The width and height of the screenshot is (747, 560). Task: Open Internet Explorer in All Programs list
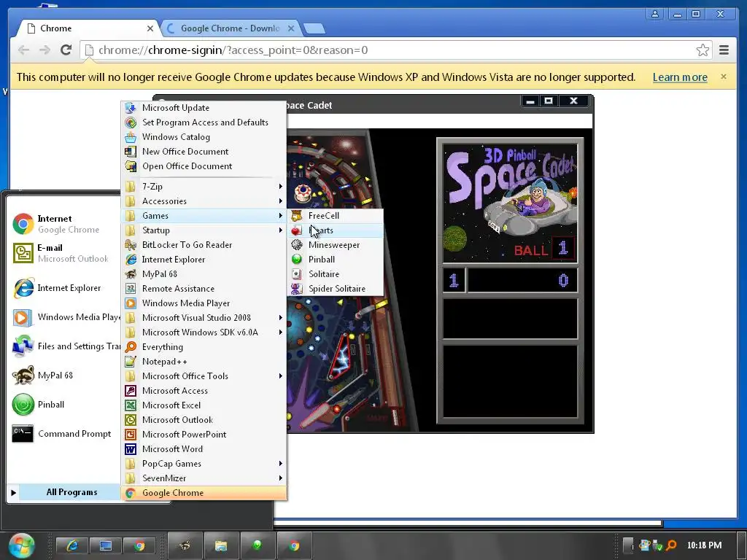pyautogui.click(x=204, y=260)
